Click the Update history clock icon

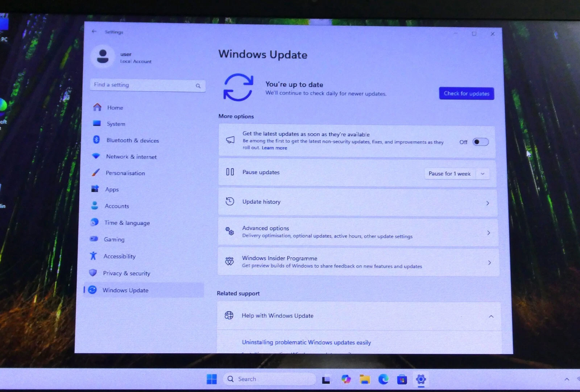pyautogui.click(x=230, y=201)
